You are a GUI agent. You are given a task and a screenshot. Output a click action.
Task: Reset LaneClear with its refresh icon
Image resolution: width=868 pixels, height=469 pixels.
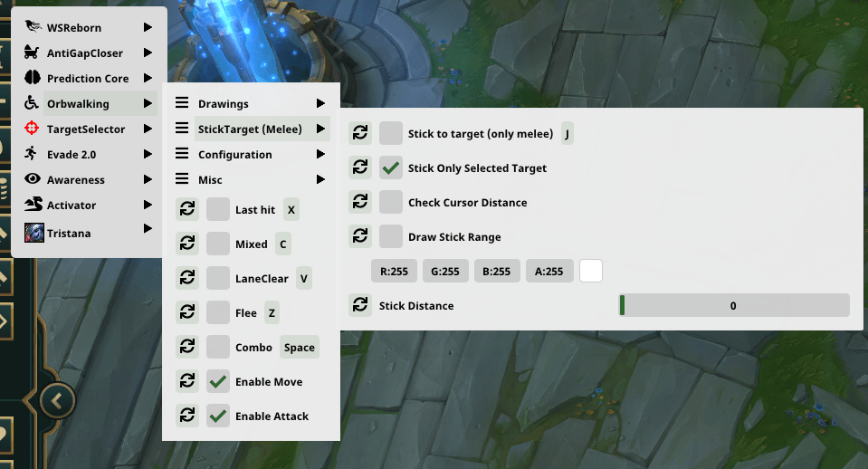[187, 277]
